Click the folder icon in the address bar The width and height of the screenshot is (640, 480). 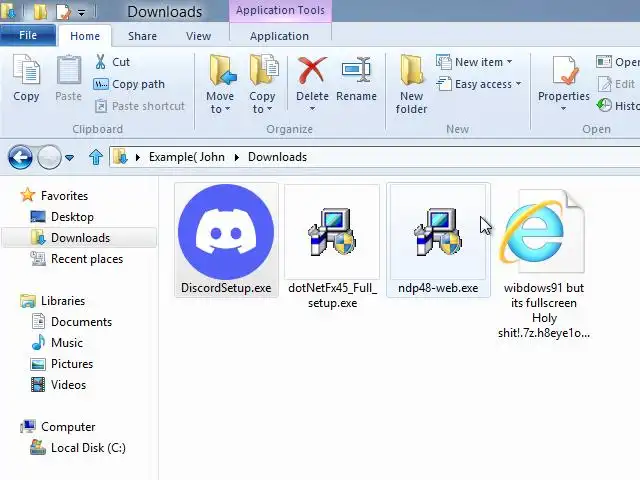pyautogui.click(x=121, y=157)
